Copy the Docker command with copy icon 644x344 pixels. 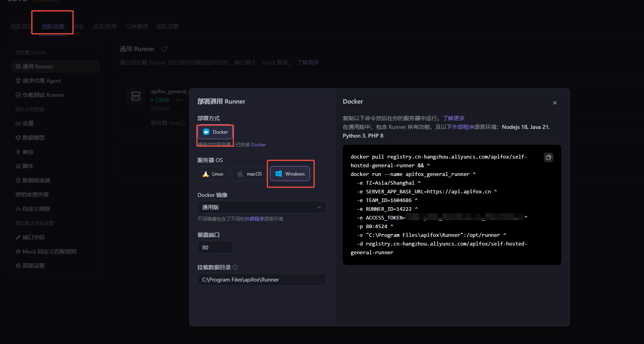[x=548, y=157]
